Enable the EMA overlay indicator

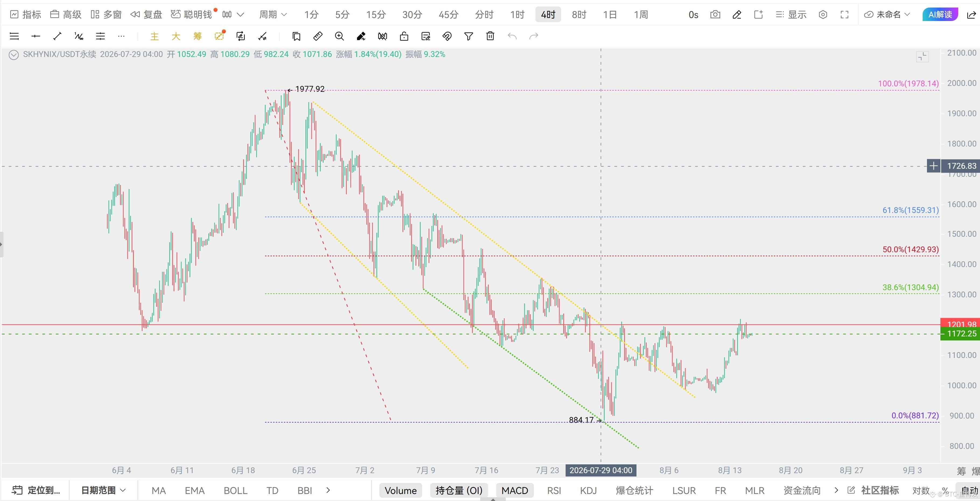pos(195,490)
